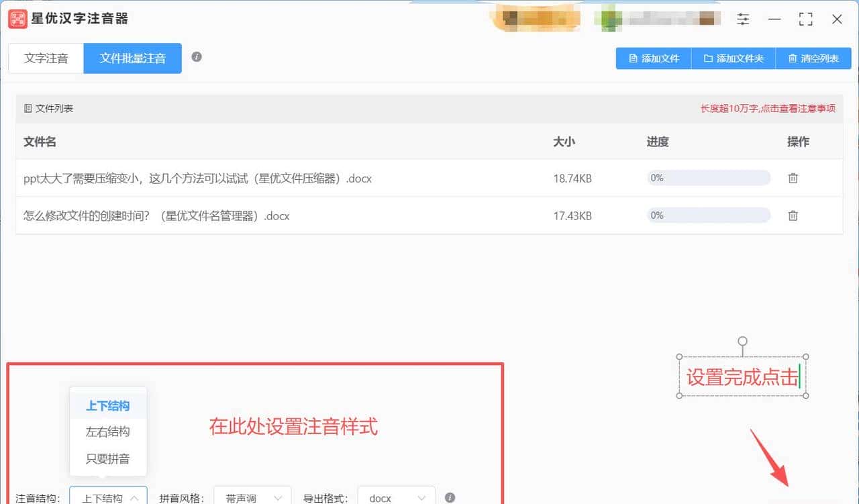This screenshot has width=859, height=504.
Task: Click the 清空列表 button
Action: [813, 58]
